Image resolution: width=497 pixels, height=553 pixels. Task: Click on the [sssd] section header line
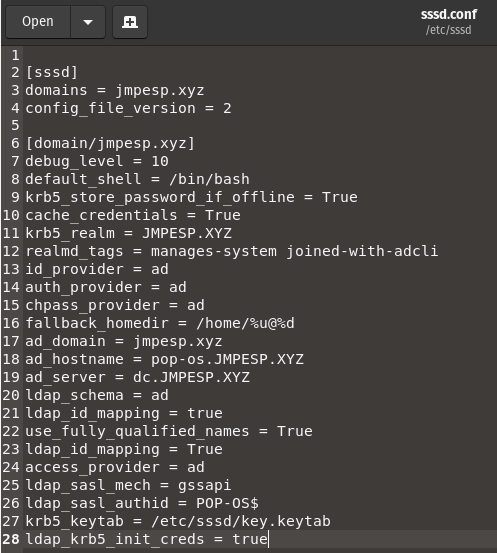51,72
